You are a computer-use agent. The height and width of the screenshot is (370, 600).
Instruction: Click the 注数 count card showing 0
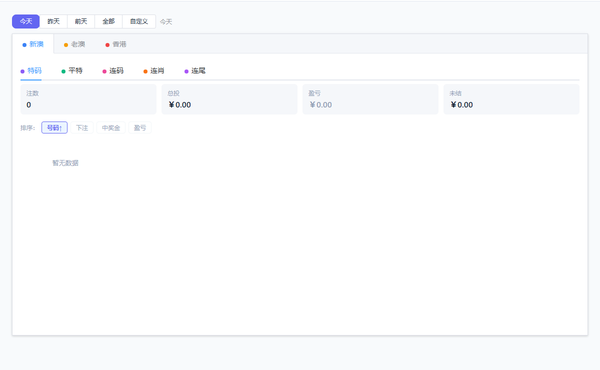pos(88,99)
